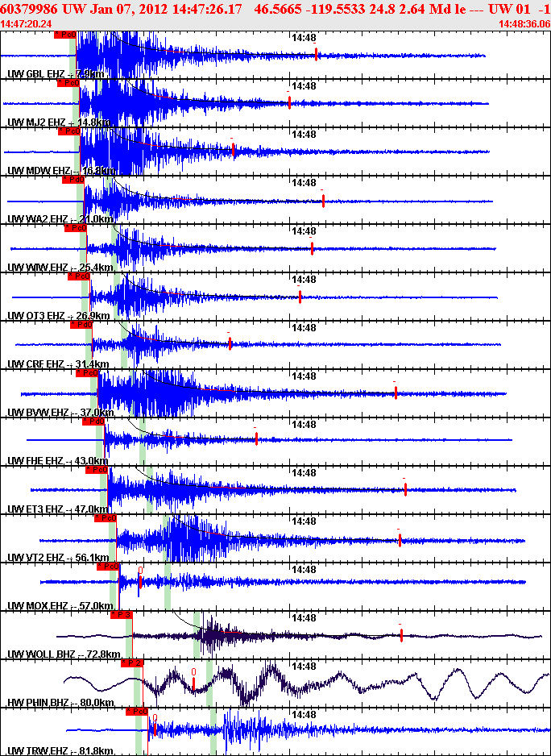Click the red coda end marker on BVW trace
The image size is (551, 756).
tap(396, 393)
